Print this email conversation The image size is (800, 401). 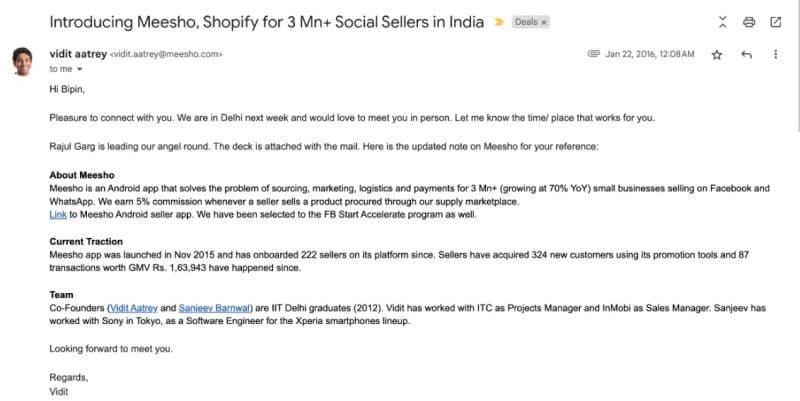[x=749, y=21]
